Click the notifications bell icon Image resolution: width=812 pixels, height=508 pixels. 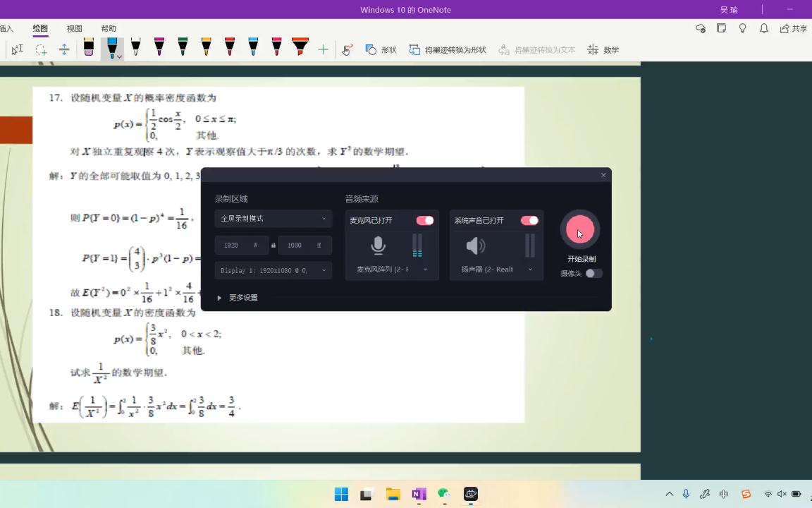click(x=763, y=28)
